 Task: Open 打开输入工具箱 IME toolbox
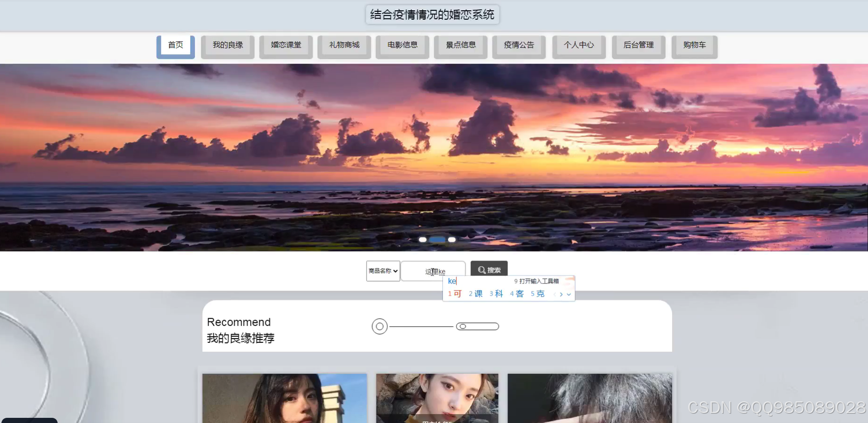(x=537, y=281)
